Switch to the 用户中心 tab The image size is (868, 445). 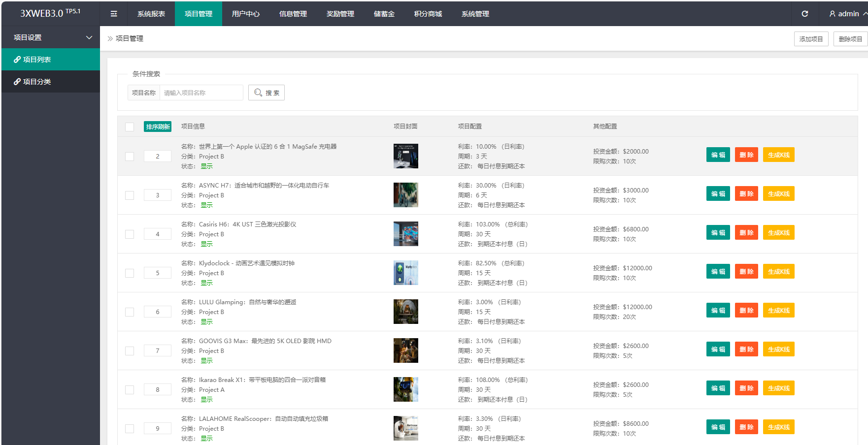245,14
